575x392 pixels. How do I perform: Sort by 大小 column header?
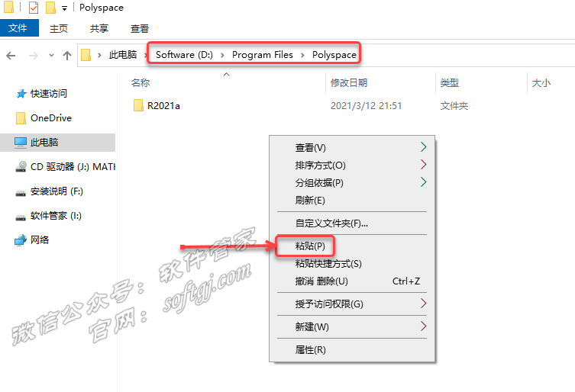coord(541,83)
